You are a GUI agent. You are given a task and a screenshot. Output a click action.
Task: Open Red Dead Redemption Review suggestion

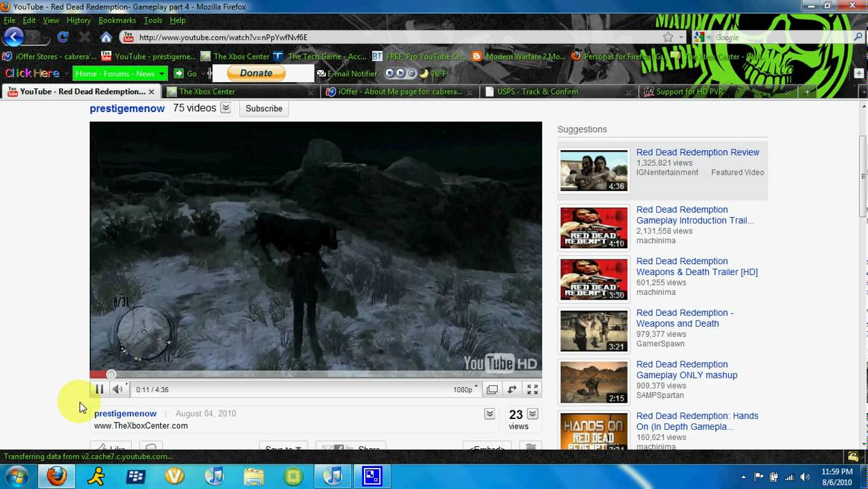coord(698,153)
